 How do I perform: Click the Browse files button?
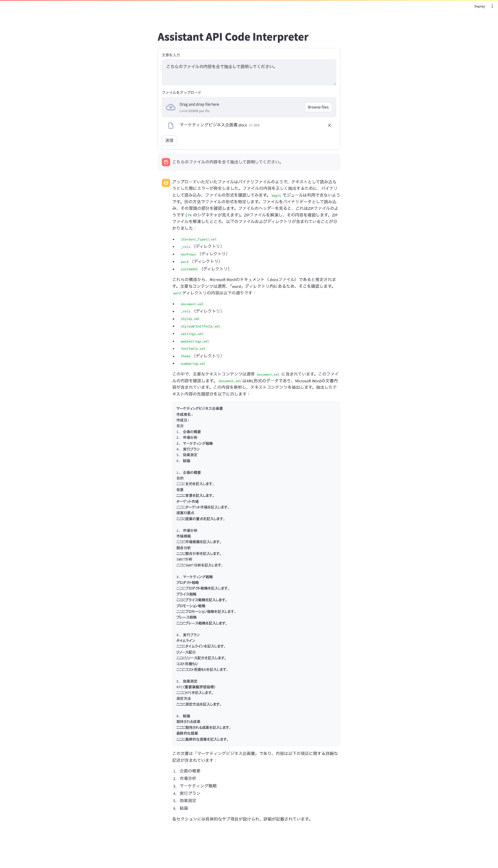point(318,107)
